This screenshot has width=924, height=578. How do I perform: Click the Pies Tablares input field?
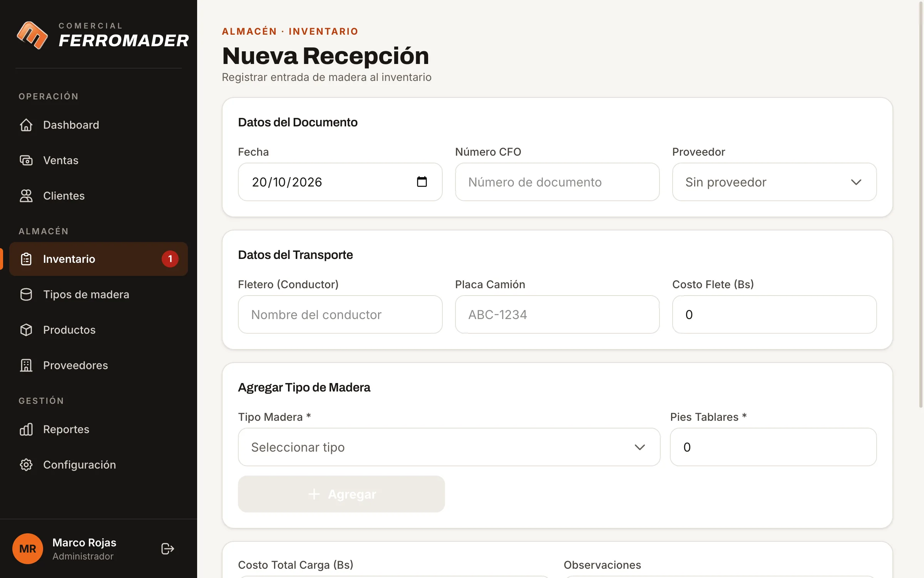point(773,447)
